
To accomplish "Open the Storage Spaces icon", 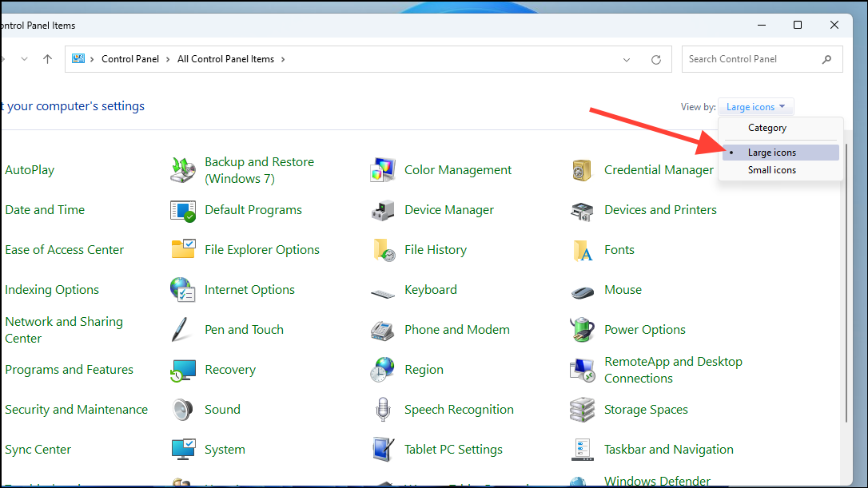I will (582, 410).
